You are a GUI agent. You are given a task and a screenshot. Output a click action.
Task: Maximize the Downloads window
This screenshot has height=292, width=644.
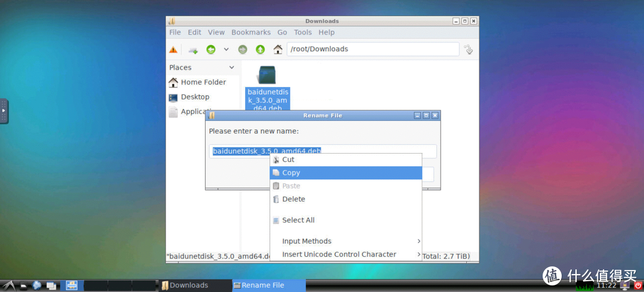pos(465,21)
